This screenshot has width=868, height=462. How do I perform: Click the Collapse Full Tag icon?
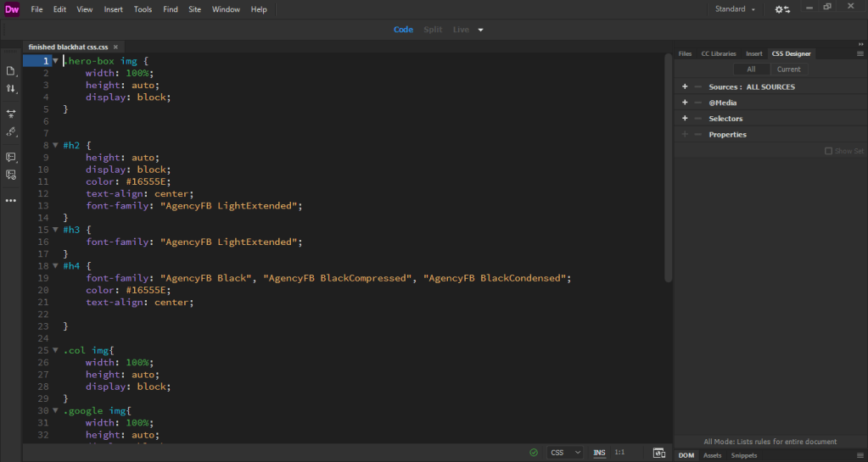point(11,113)
